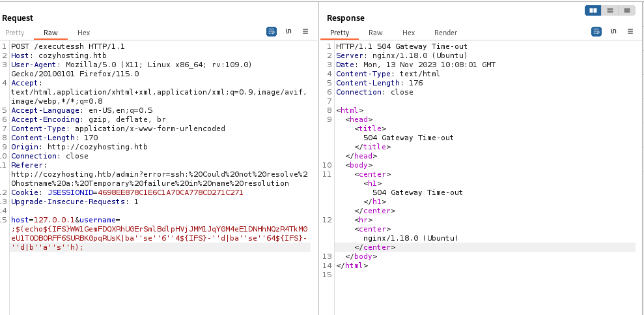Image resolution: width=644 pixels, height=315 pixels.
Task: Click Response panel title
Action: click(345, 18)
